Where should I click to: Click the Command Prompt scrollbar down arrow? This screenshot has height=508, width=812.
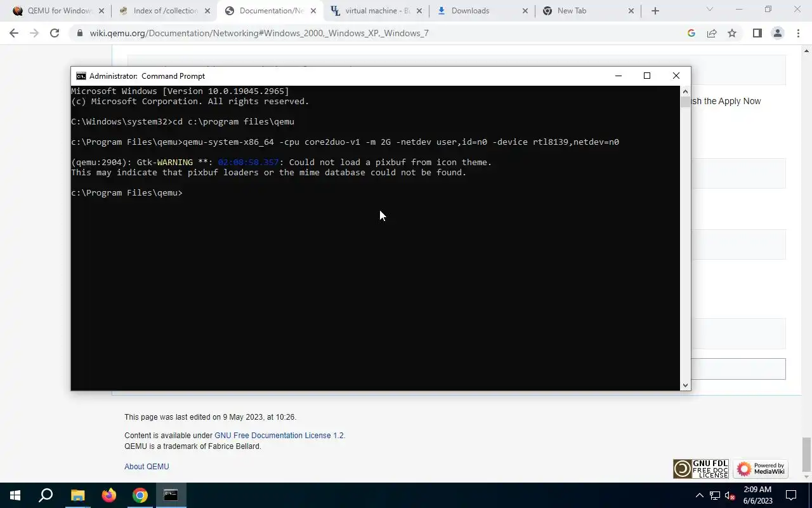coord(685,385)
